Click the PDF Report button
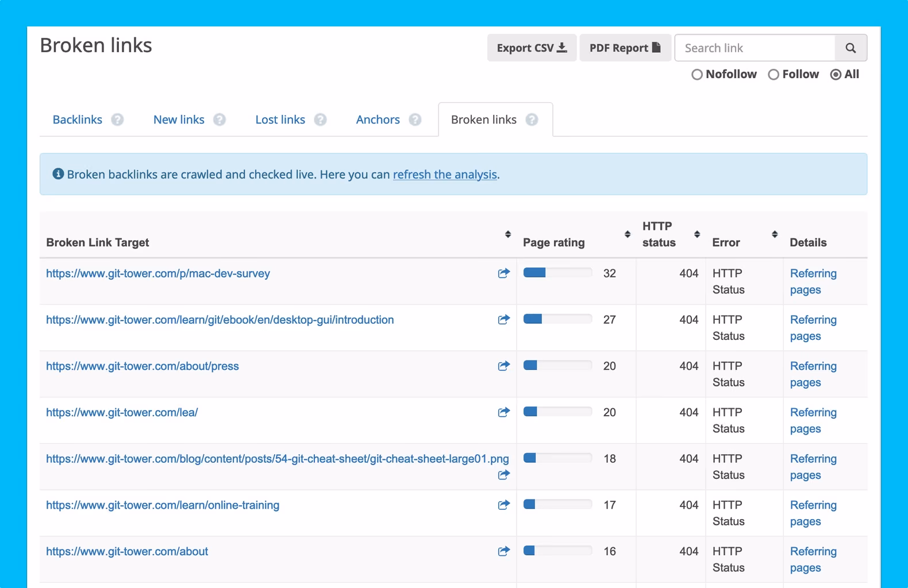The height and width of the screenshot is (588, 908). 625,48
